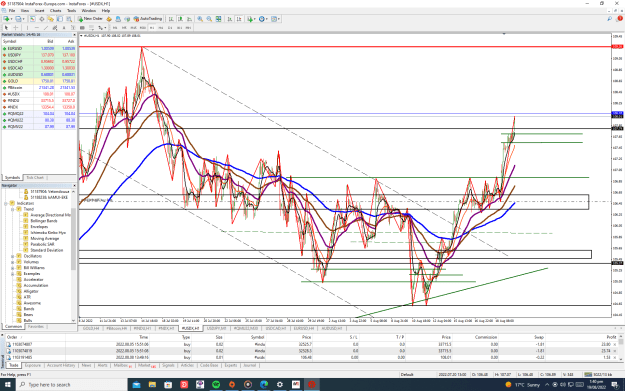Switch to M1 timeframe
This screenshot has height=391, width=625.
coord(115,28)
